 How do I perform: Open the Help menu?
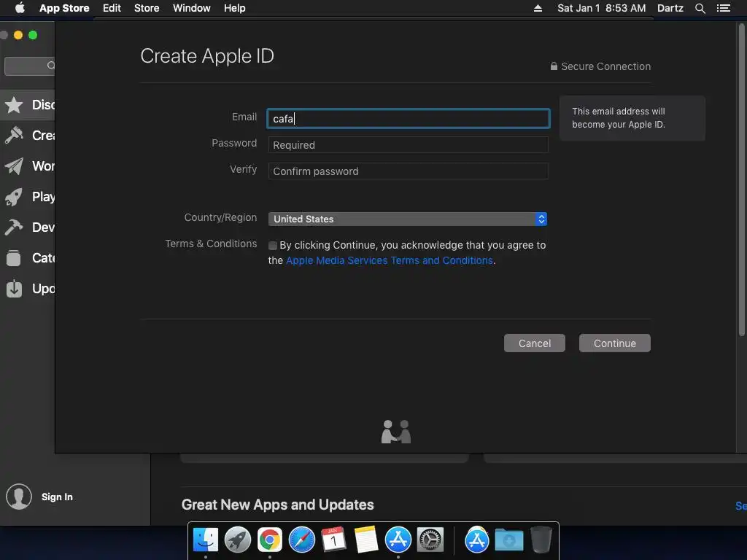pos(235,8)
